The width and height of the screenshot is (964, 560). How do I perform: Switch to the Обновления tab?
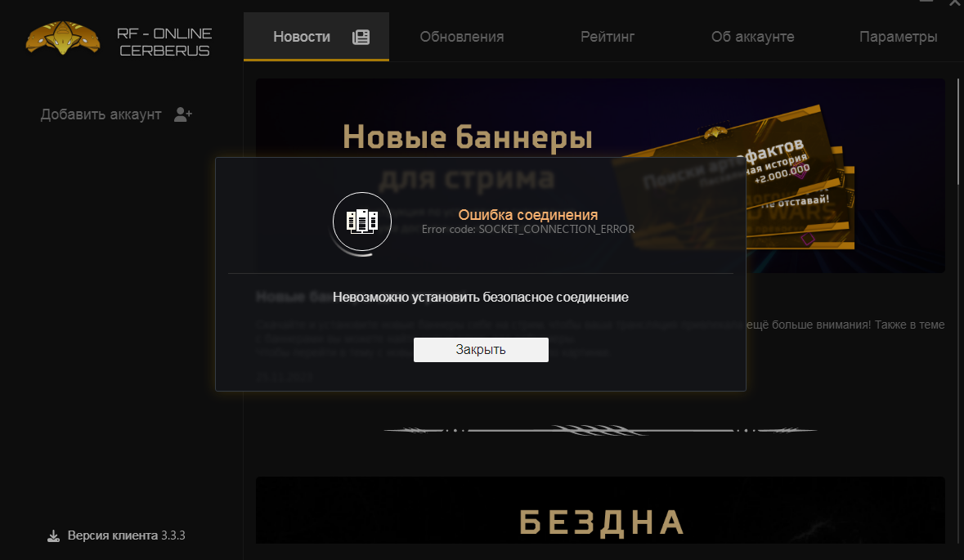(x=462, y=37)
